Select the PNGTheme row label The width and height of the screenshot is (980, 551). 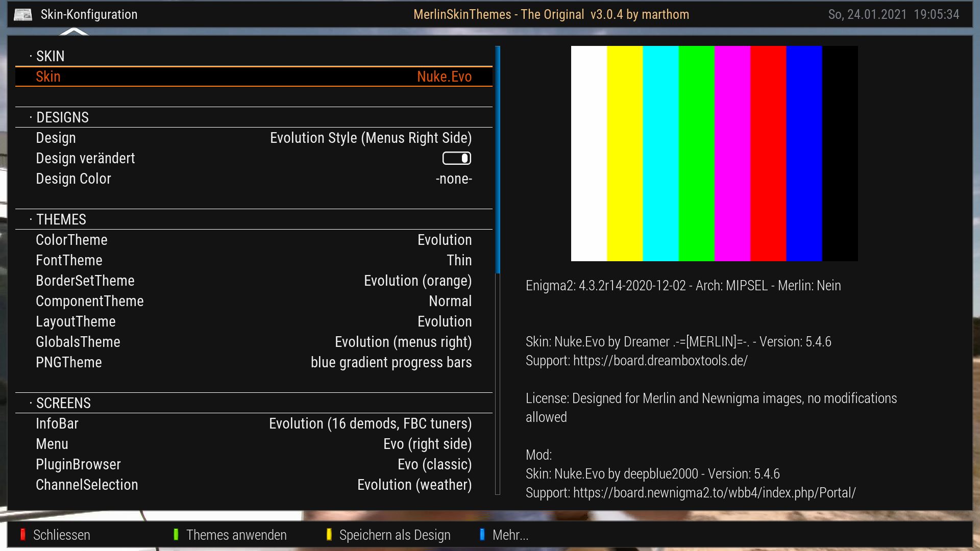point(69,362)
